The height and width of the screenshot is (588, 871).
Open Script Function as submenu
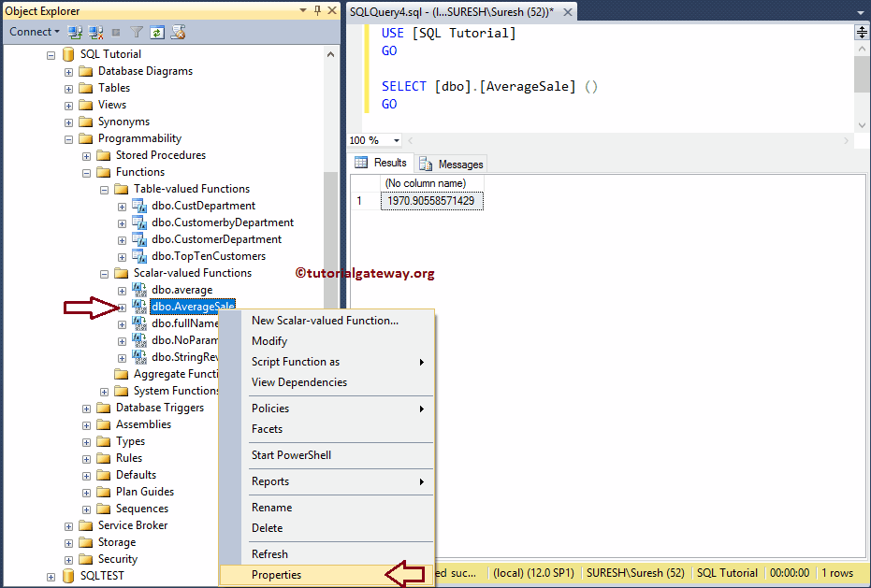pyautogui.click(x=327, y=362)
